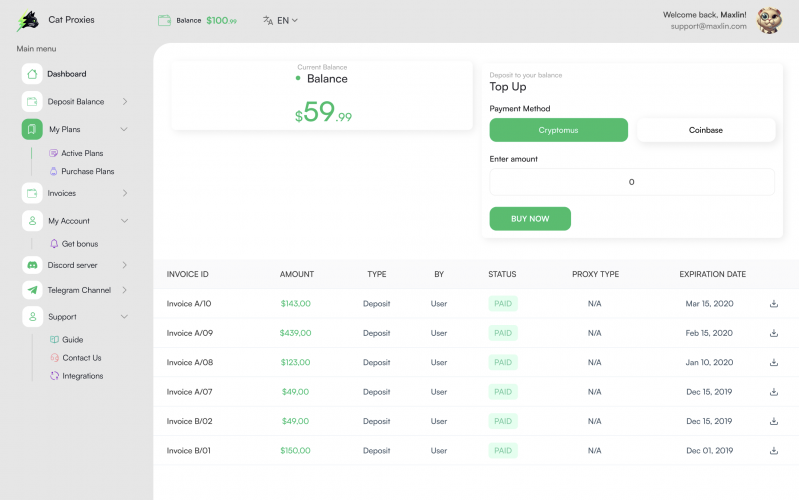Select Coinbase payment method
This screenshot has width=799, height=500.
pyautogui.click(x=706, y=130)
